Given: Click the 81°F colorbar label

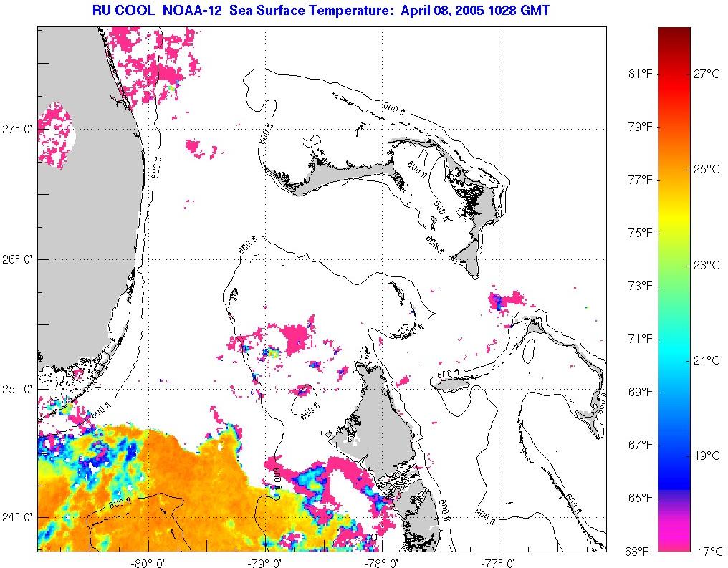Looking at the screenshot, I should [641, 74].
